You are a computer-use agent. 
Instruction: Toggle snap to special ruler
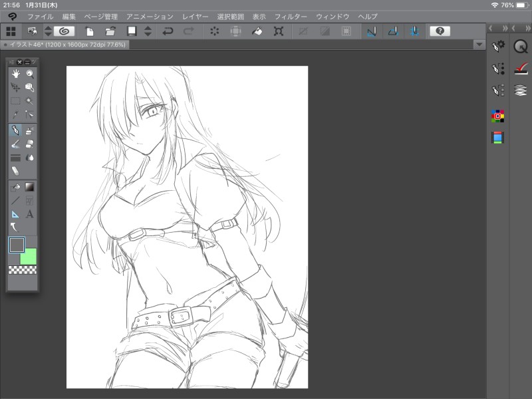pos(393,31)
